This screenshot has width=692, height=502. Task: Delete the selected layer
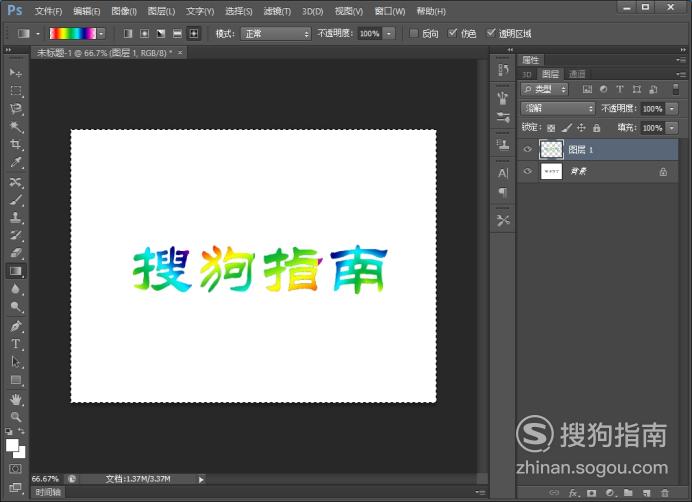pos(665,493)
